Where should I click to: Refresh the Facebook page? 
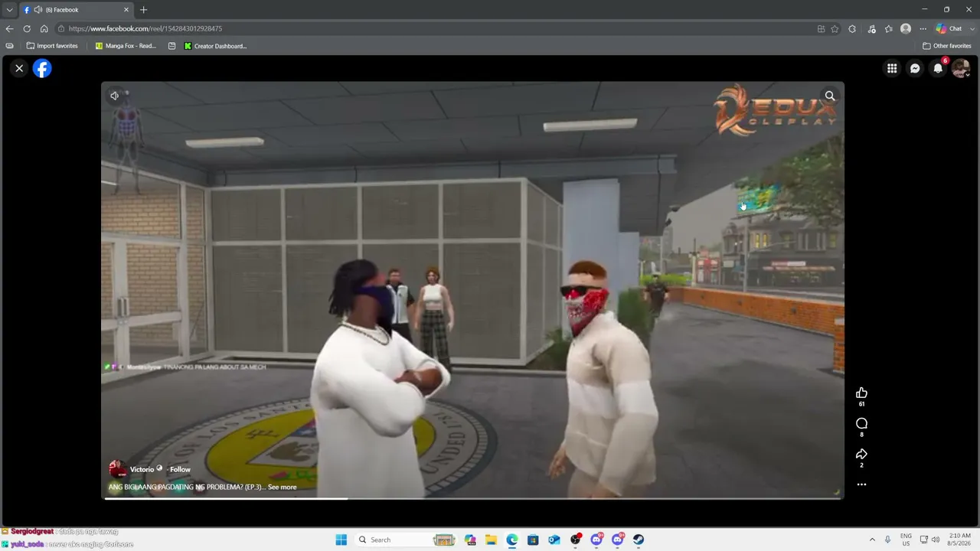click(x=27, y=28)
